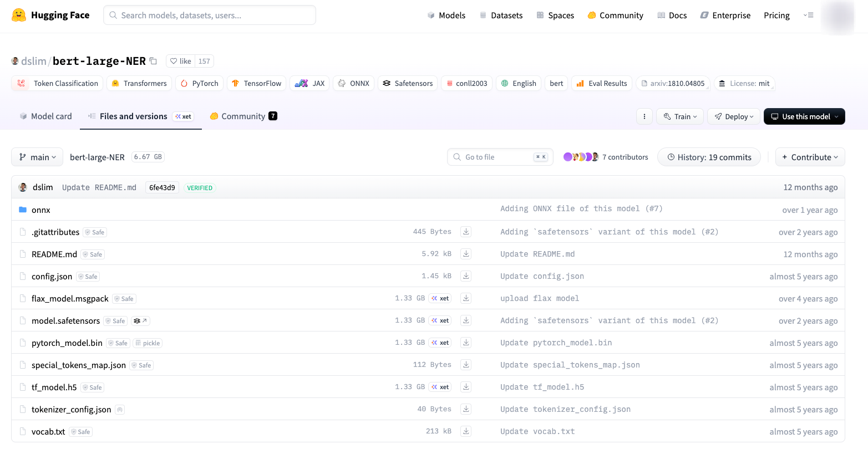
Task: Open History: 19 commits
Action: click(x=709, y=157)
